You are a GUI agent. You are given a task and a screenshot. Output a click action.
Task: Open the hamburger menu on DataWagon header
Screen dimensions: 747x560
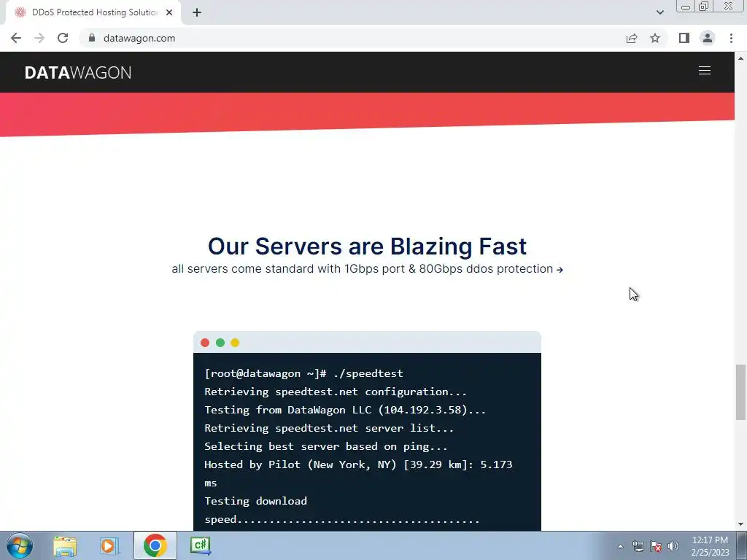[704, 71]
